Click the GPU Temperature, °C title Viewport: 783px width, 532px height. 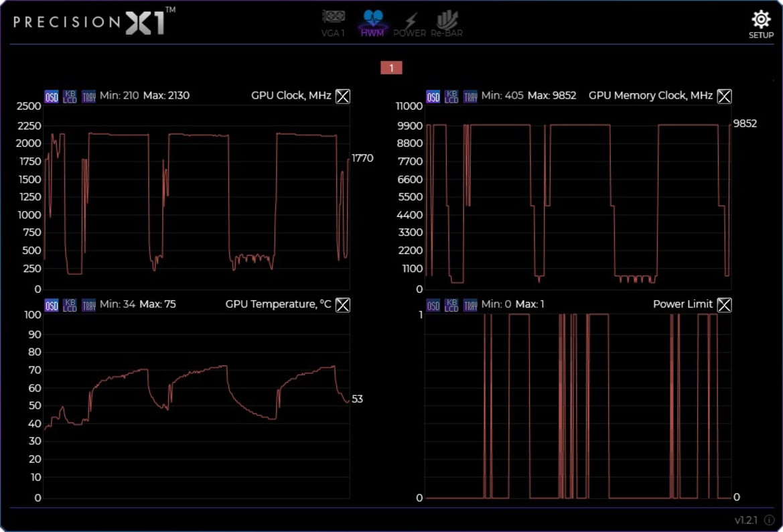(x=278, y=304)
